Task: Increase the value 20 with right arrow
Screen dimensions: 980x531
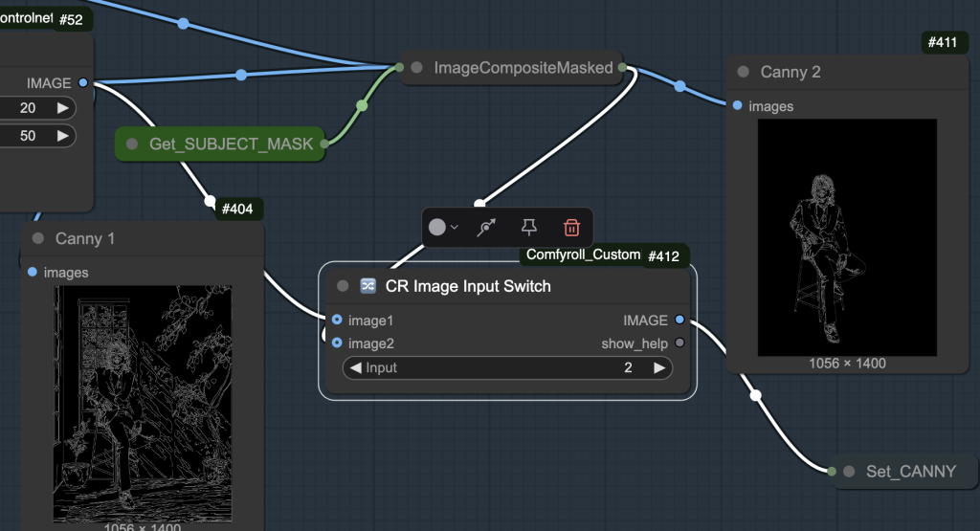Action: [62, 108]
